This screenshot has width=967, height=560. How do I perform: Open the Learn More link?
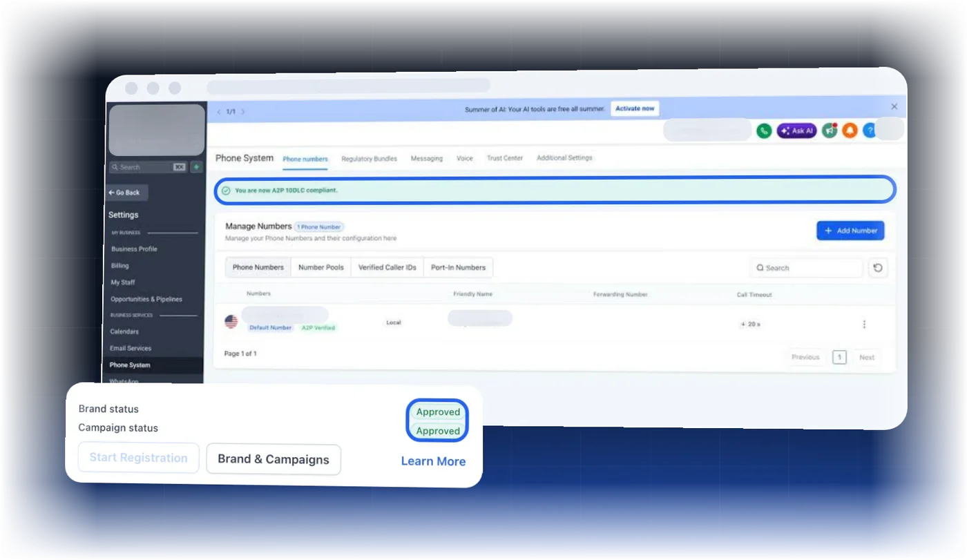pos(433,461)
